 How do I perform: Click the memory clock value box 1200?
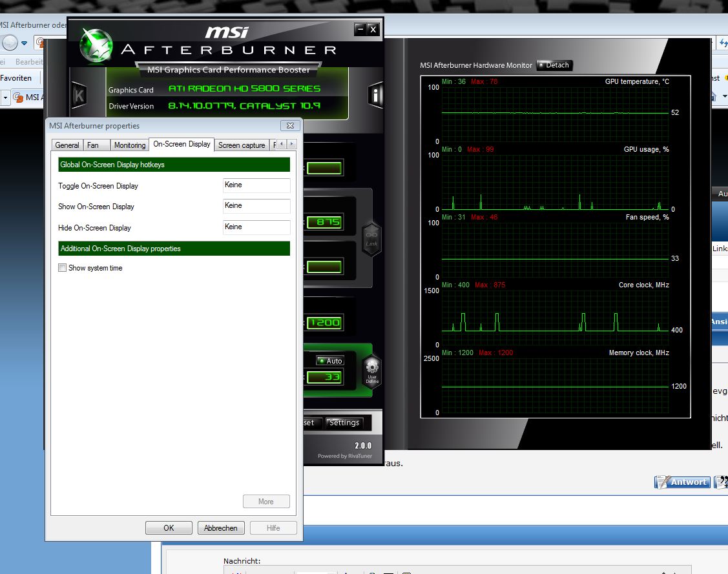point(324,322)
